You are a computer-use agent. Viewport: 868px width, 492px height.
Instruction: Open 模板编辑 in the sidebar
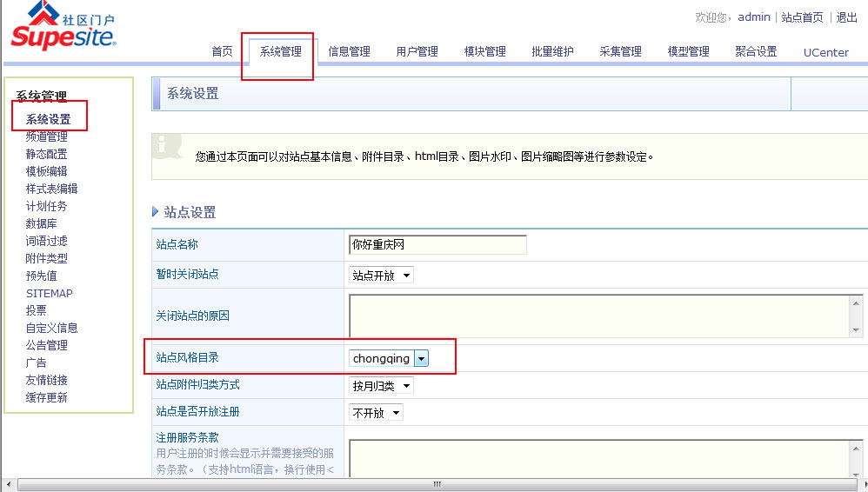(x=46, y=171)
